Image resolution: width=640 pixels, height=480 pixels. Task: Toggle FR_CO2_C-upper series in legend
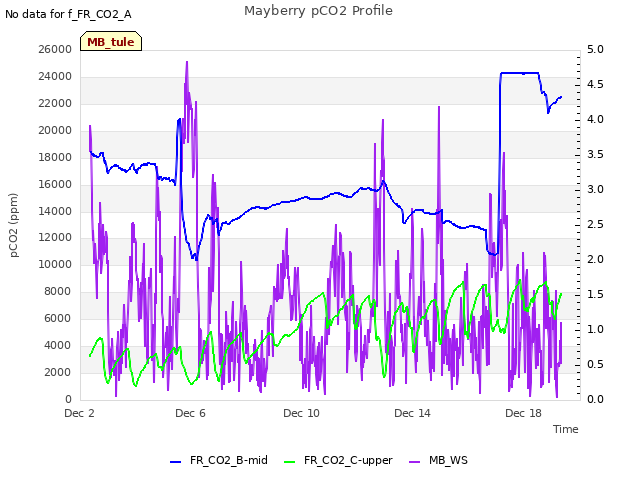(x=348, y=460)
